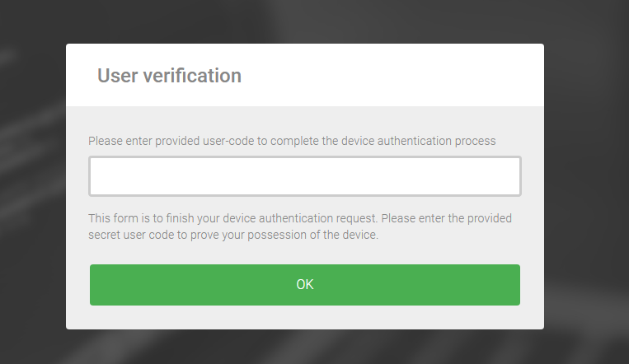
Task: Click the green OK button
Action: [x=305, y=285]
